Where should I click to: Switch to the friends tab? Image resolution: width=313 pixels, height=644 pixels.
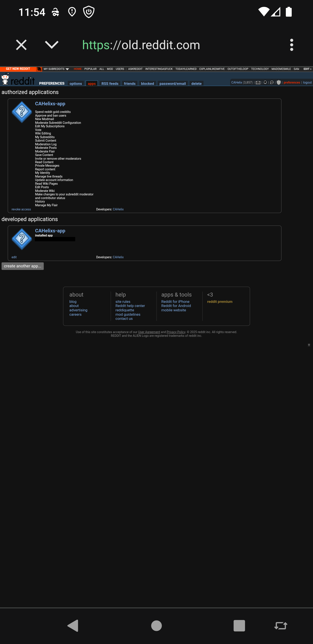pos(130,84)
